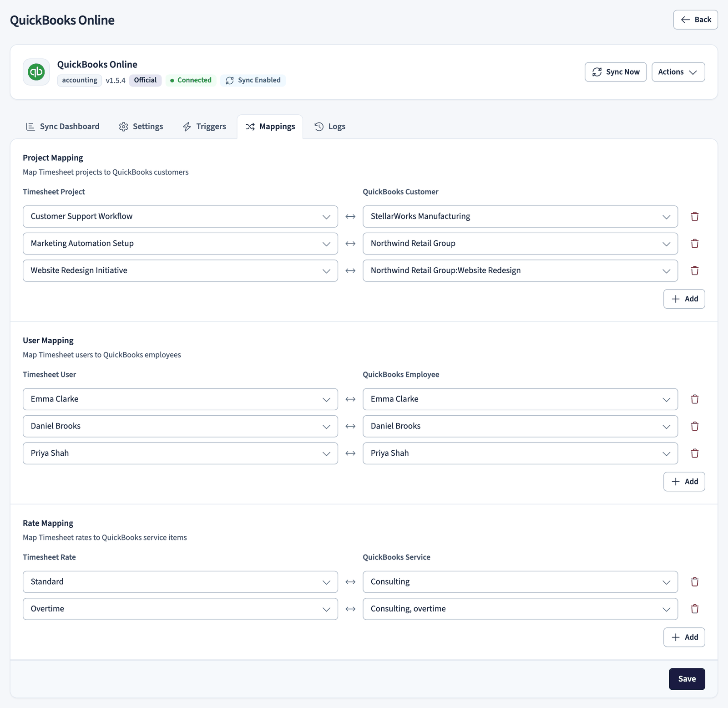This screenshot has width=728, height=708.
Task: Open the QuickBooks Employee dropdown for Daniel Brooks
Action: [x=520, y=426]
